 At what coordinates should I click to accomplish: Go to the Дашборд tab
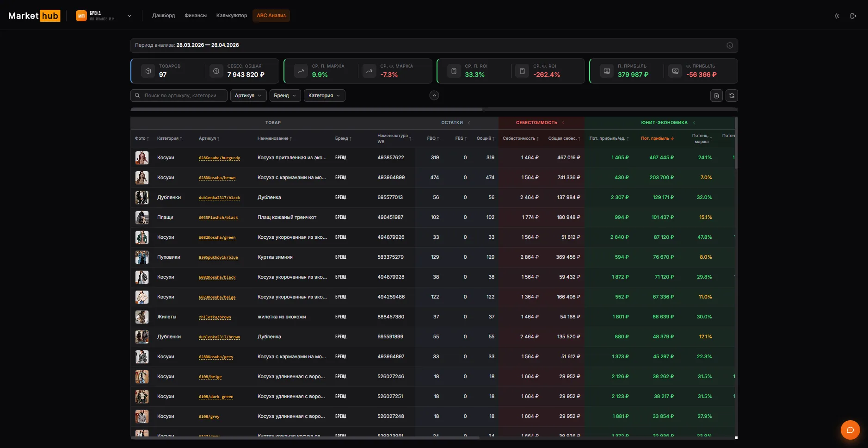click(x=164, y=15)
